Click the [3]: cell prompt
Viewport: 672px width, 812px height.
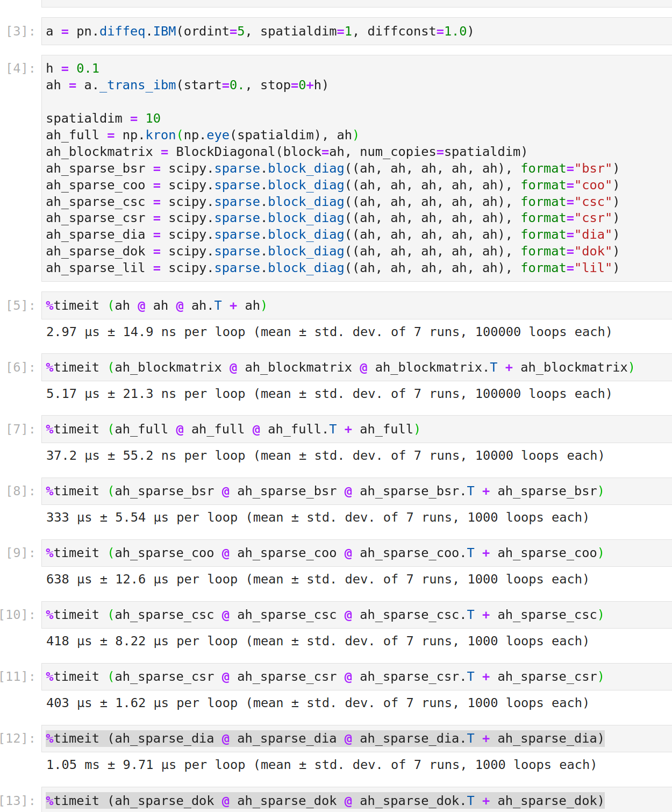coord(21,31)
